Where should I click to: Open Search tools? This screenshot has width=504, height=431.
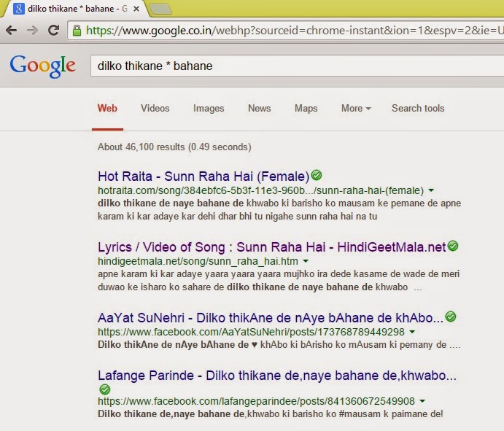pyautogui.click(x=418, y=109)
